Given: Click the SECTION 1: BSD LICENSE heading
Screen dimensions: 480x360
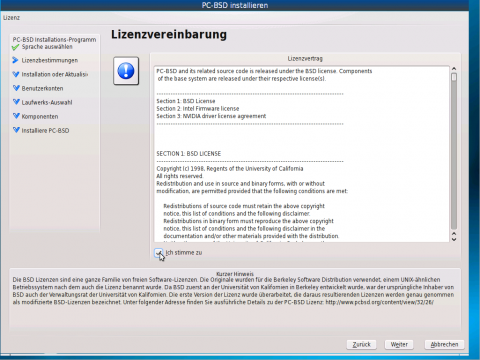Looking at the screenshot, I should (x=189, y=154).
